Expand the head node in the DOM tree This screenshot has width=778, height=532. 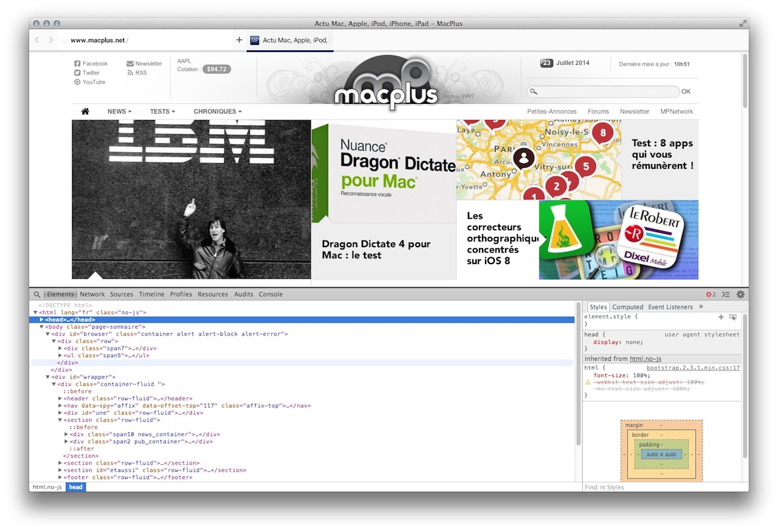point(42,319)
